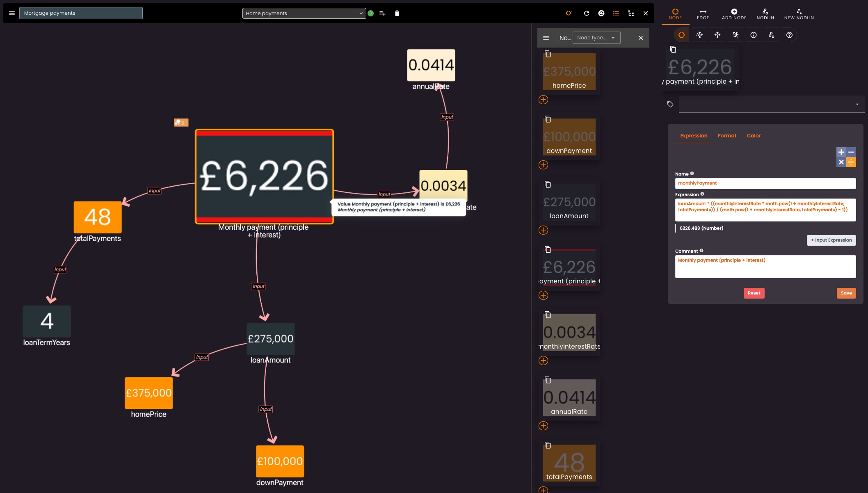The width and height of the screenshot is (868, 493).
Task: Click the add-to-list icon beside trash
Action: pos(382,13)
